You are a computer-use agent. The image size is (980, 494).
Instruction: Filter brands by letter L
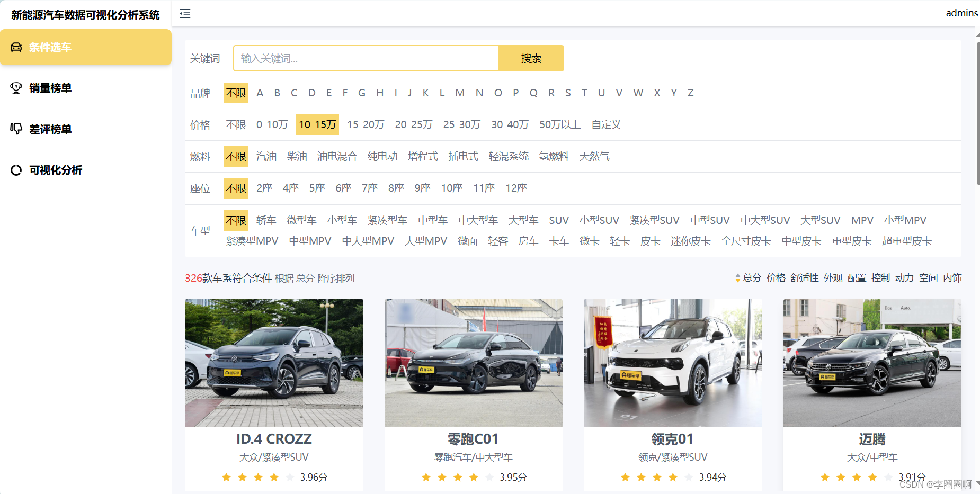coord(442,93)
